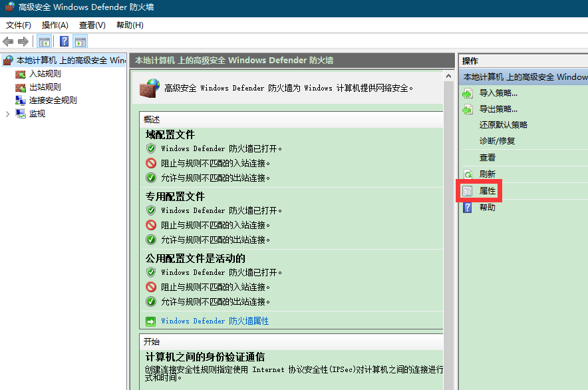
Task: Open the 查看(V) menu
Action: (92, 25)
